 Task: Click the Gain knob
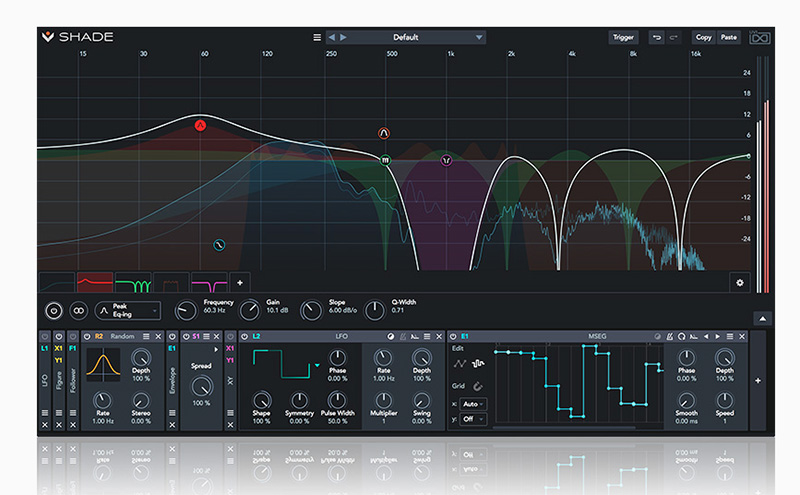[x=249, y=311]
